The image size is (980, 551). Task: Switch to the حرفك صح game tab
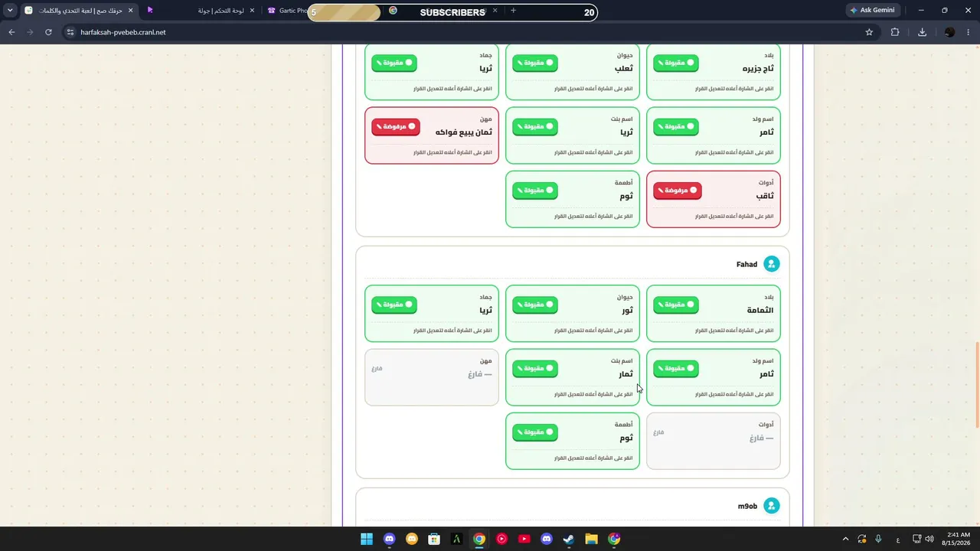click(x=79, y=11)
